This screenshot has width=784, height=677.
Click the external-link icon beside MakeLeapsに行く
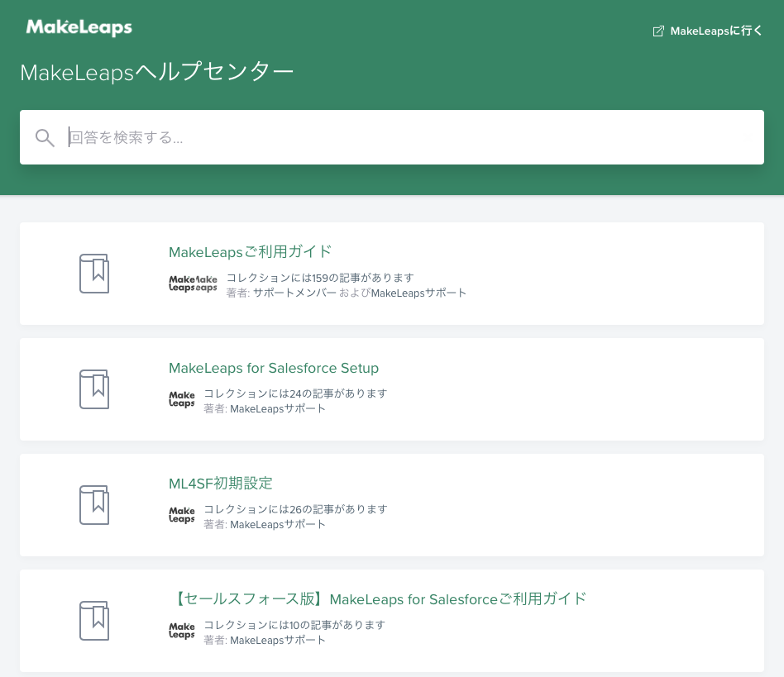[658, 31]
